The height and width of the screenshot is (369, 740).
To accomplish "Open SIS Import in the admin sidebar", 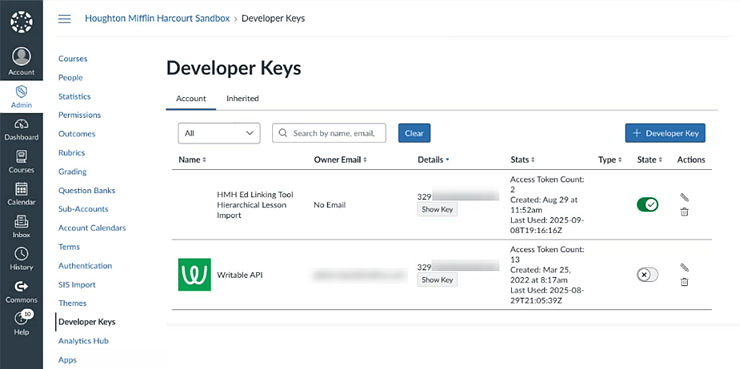I will pos(77,285).
